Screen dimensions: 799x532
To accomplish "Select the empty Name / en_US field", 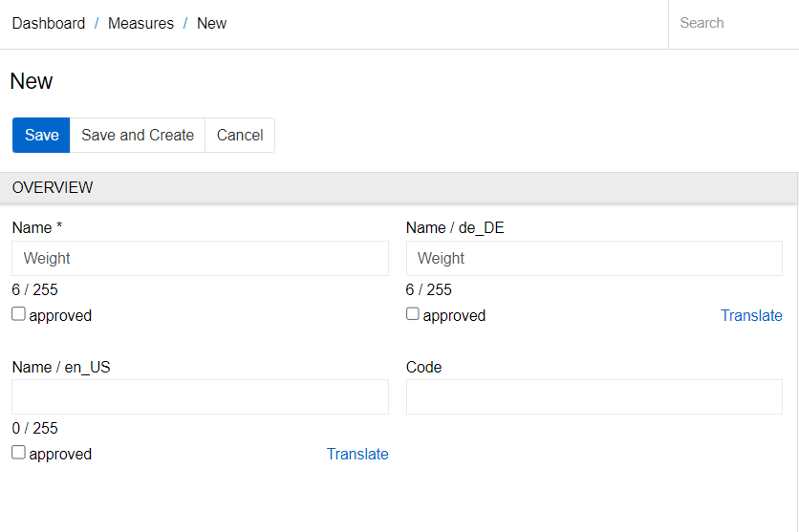I will 201,396.
